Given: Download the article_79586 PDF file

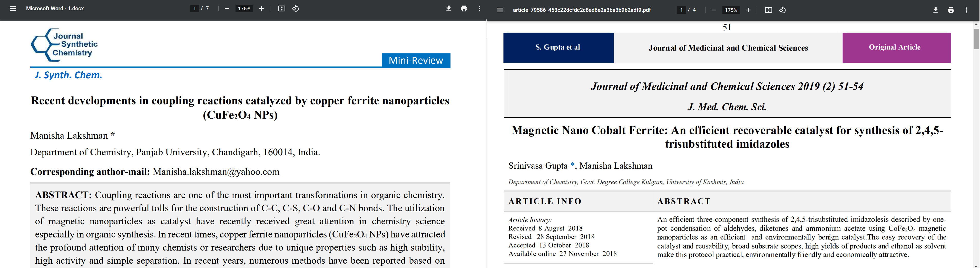Looking at the screenshot, I should point(935,10).
